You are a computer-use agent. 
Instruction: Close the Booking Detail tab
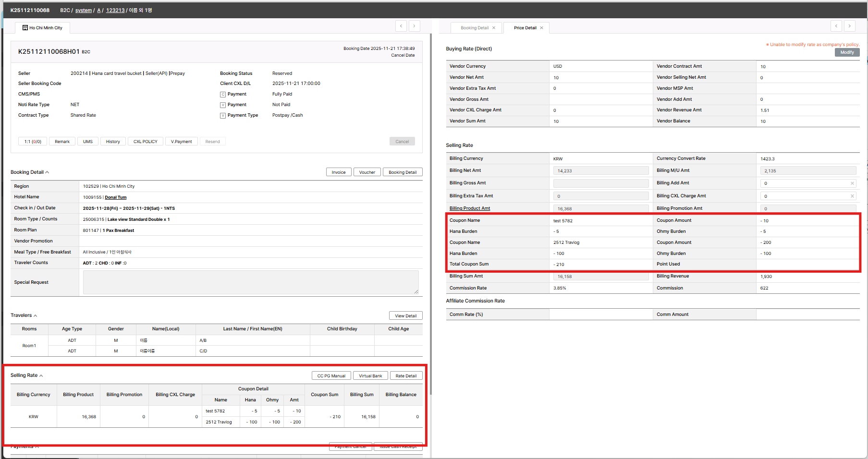(x=493, y=28)
